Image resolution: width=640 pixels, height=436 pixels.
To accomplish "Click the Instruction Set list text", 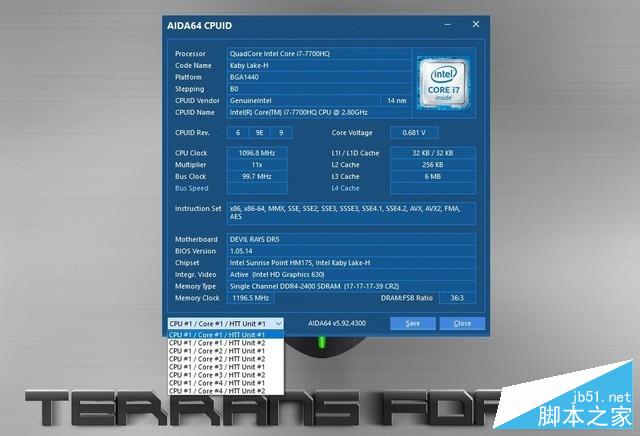I will (x=351, y=213).
